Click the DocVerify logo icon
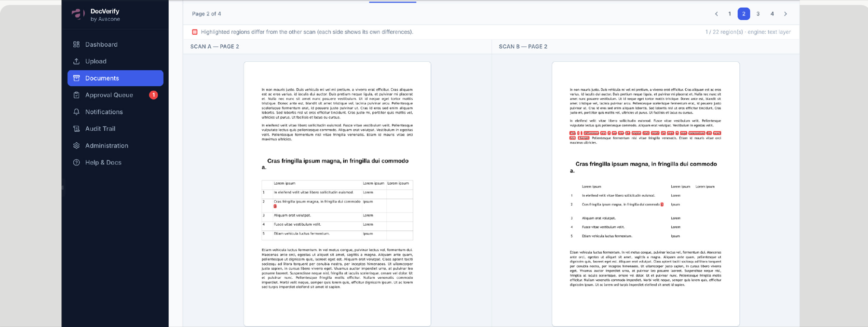868x327 pixels. (78, 14)
